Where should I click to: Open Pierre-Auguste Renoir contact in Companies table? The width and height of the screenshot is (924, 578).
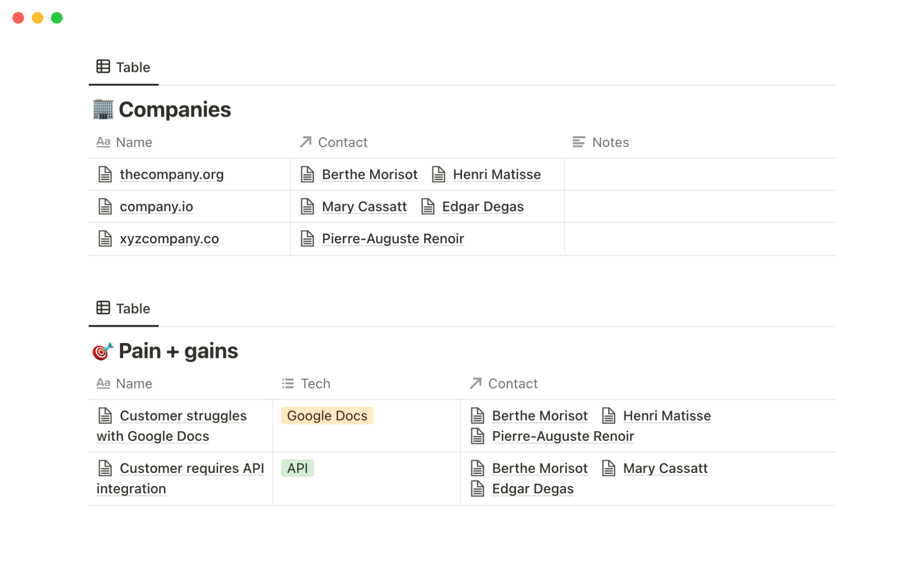392,238
